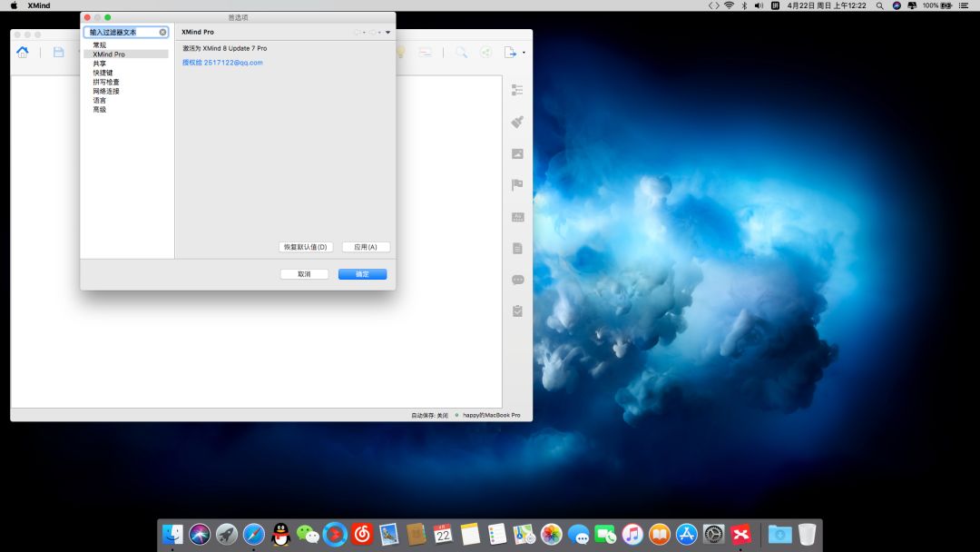980x552 pixels.
Task: Open the Home icon in XMind toolbar
Action: click(23, 53)
